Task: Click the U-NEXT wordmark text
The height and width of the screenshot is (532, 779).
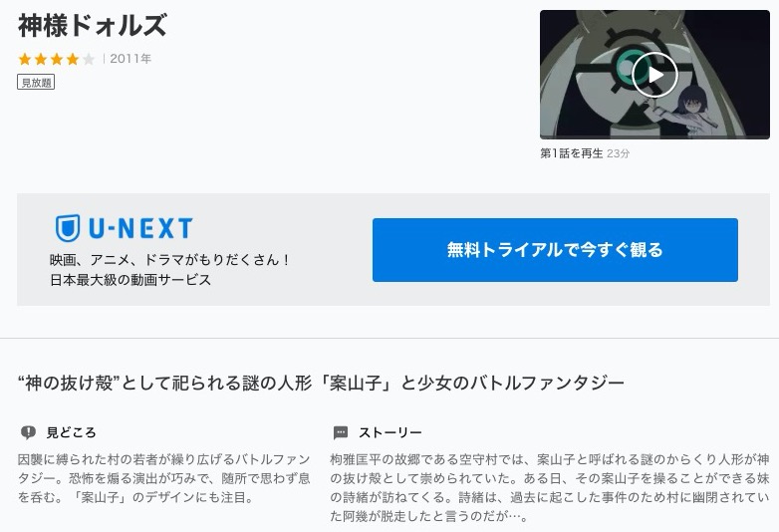Action: 140,228
